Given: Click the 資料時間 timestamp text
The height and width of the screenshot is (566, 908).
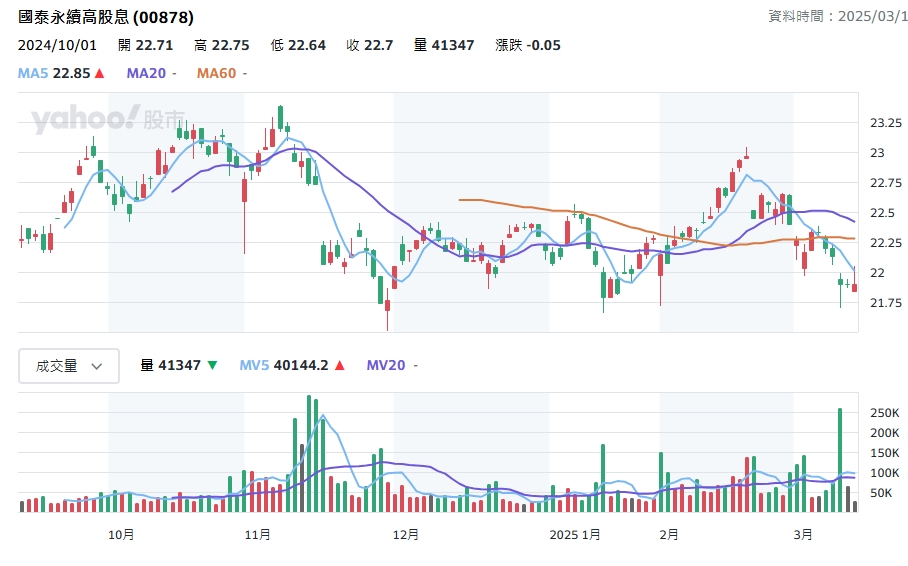Looking at the screenshot, I should pyautogui.click(x=837, y=17).
